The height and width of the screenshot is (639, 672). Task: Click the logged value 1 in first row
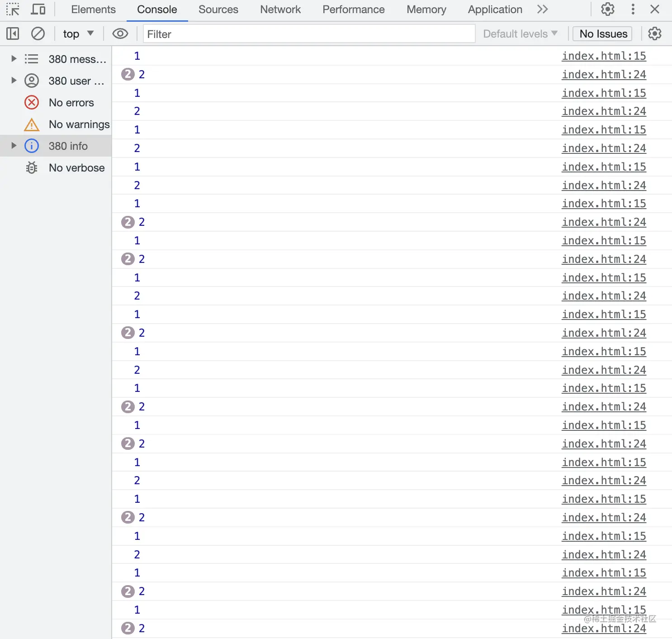(137, 56)
